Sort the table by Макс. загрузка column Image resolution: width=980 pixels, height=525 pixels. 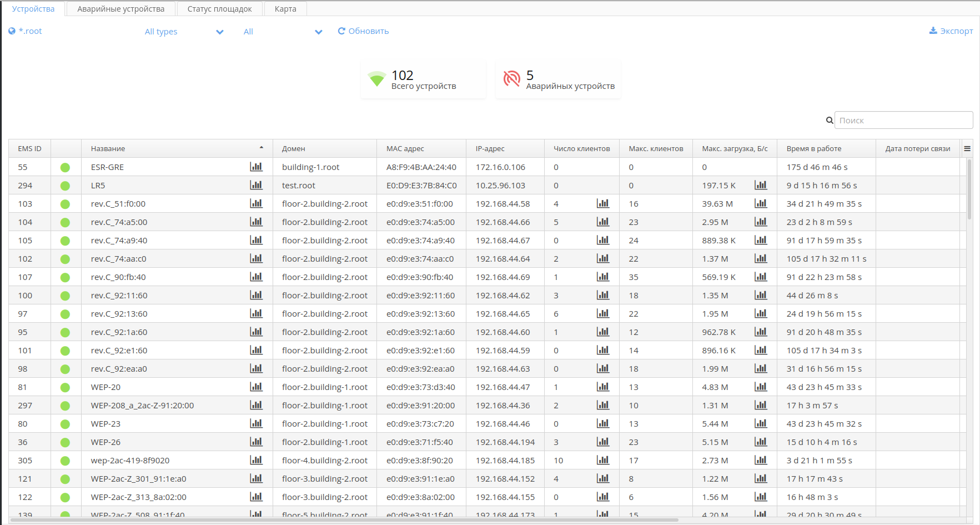735,148
